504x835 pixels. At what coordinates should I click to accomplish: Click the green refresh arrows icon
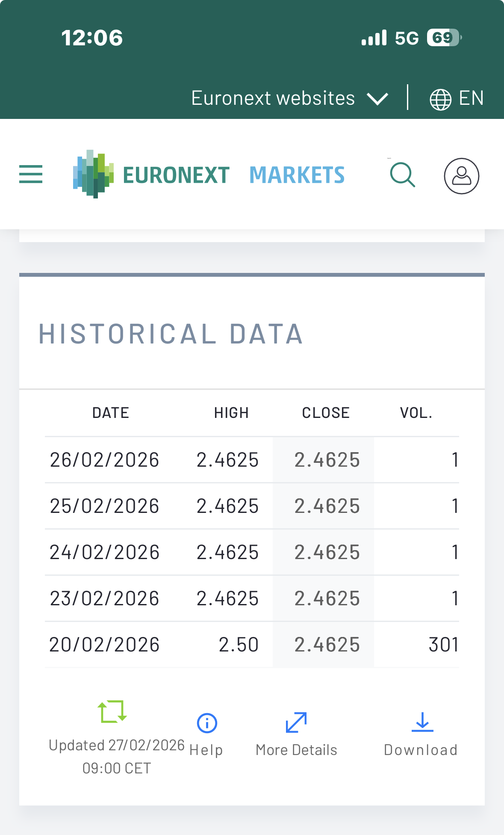click(x=112, y=711)
